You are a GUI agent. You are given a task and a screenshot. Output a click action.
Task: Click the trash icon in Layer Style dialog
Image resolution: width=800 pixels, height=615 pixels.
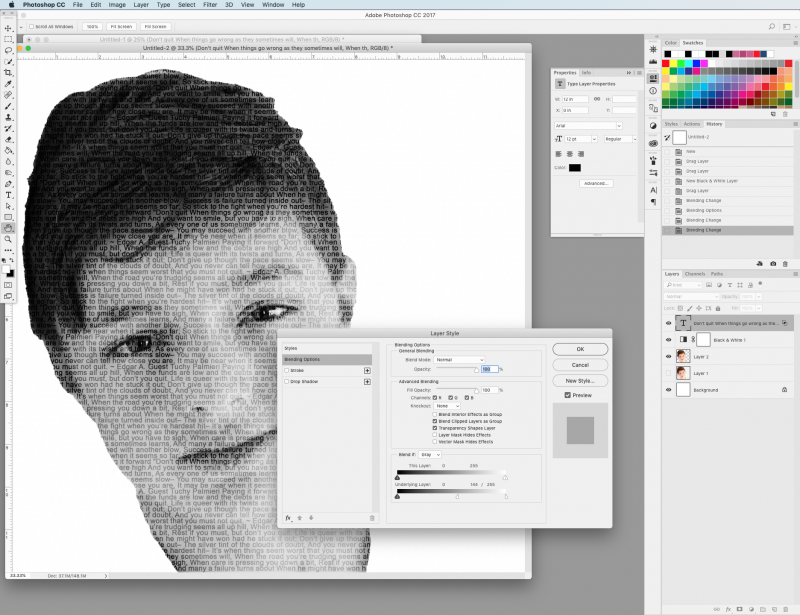[x=372, y=518]
